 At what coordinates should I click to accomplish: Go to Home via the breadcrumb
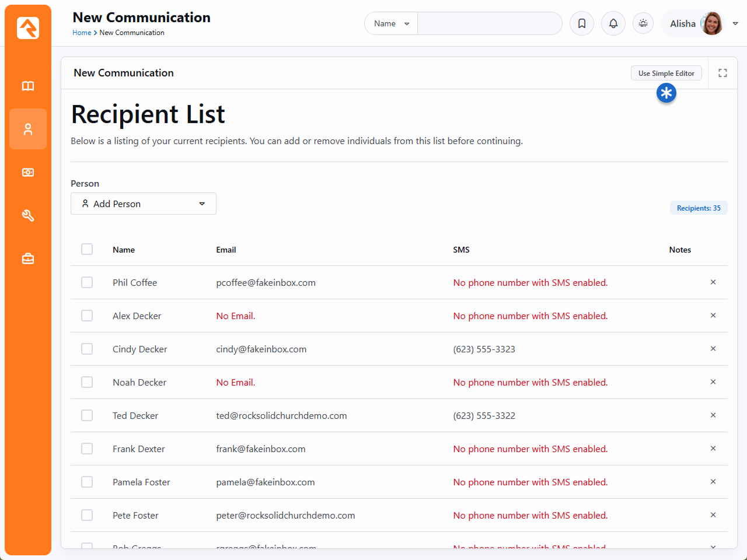(x=82, y=33)
